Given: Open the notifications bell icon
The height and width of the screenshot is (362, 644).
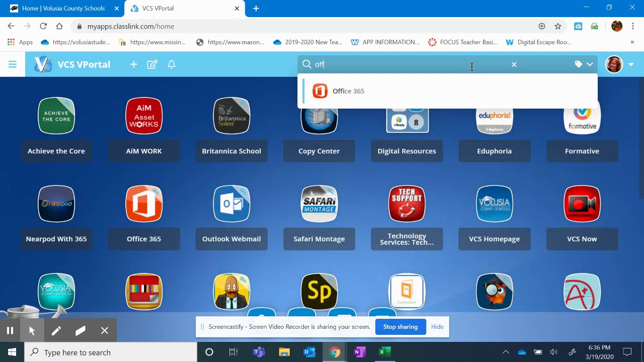Looking at the screenshot, I should point(172,64).
